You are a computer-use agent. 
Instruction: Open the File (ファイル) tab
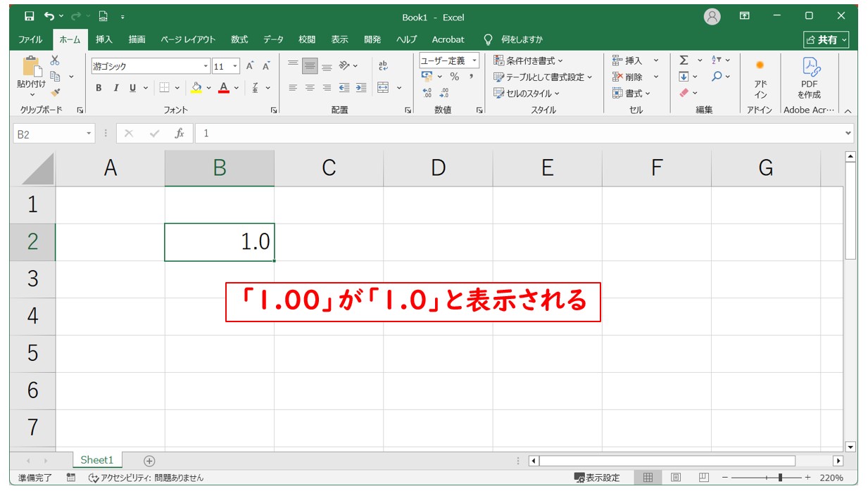tap(30, 39)
